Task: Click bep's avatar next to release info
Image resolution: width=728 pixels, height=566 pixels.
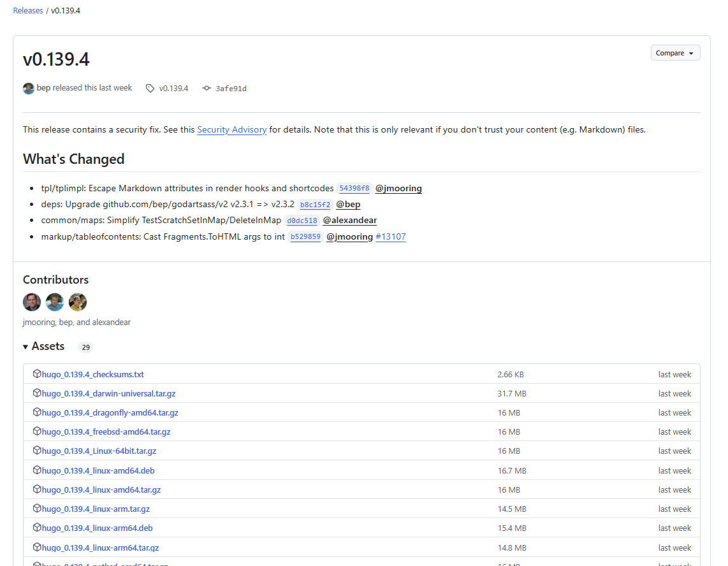Action: click(x=29, y=89)
